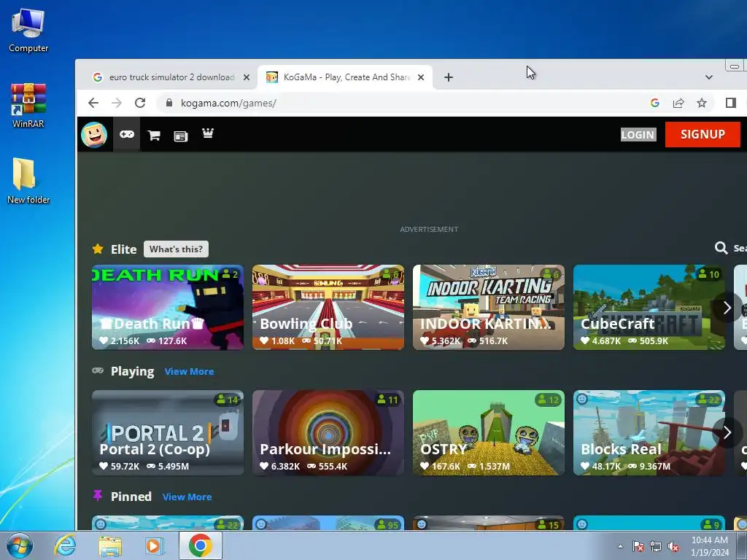Viewport: 747px width, 560px height.
Task: Open the news feed icon in navbar
Action: tap(181, 136)
